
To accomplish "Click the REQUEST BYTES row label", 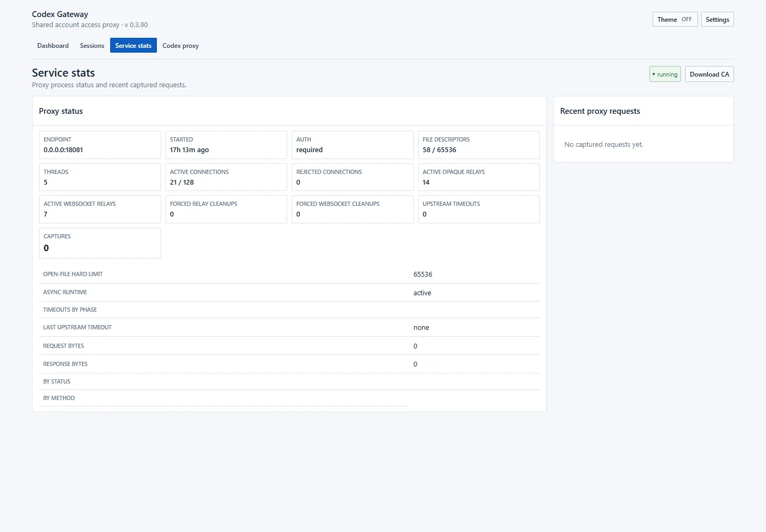I will pos(63,346).
